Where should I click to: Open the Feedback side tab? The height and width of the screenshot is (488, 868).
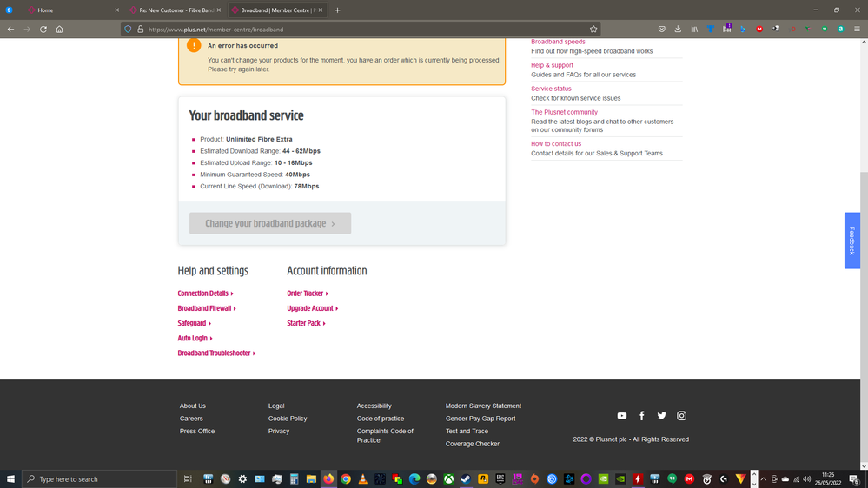click(x=852, y=241)
